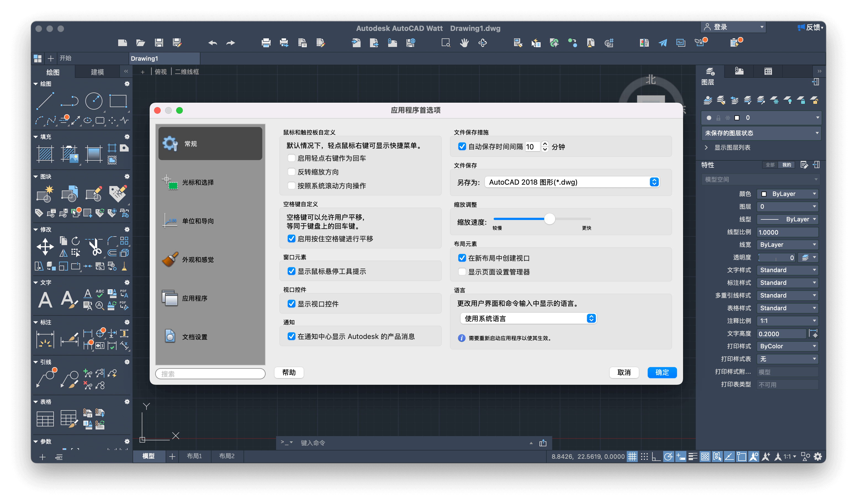Screen dimensions: 857x504
Task: Disable 自动保存时间间隔 checkbox
Action: tap(462, 147)
